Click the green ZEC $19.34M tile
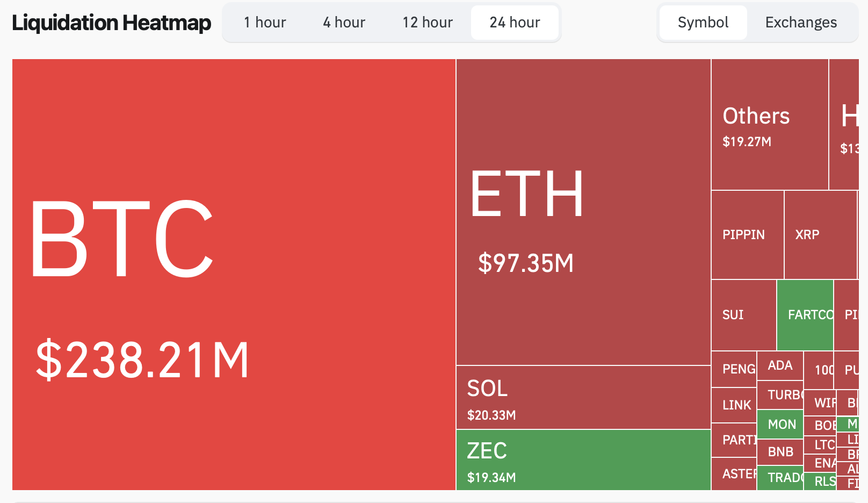The image size is (868, 503). [x=583, y=460]
